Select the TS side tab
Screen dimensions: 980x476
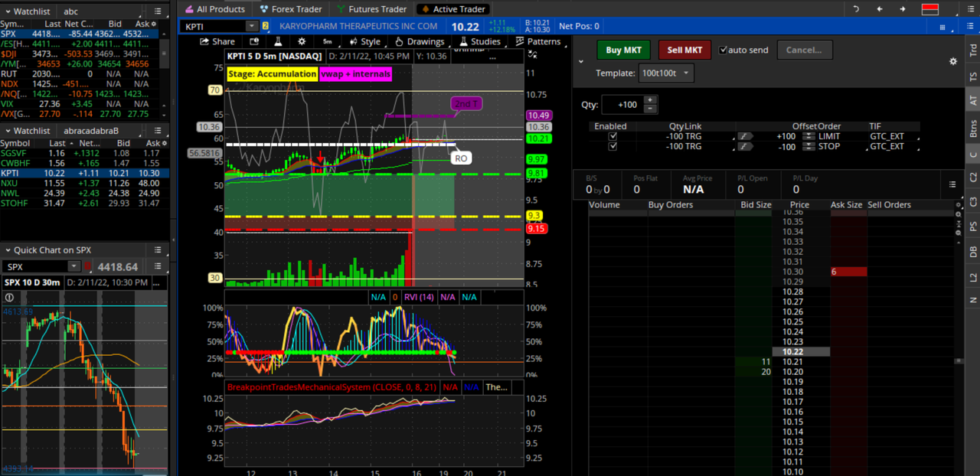tap(972, 77)
